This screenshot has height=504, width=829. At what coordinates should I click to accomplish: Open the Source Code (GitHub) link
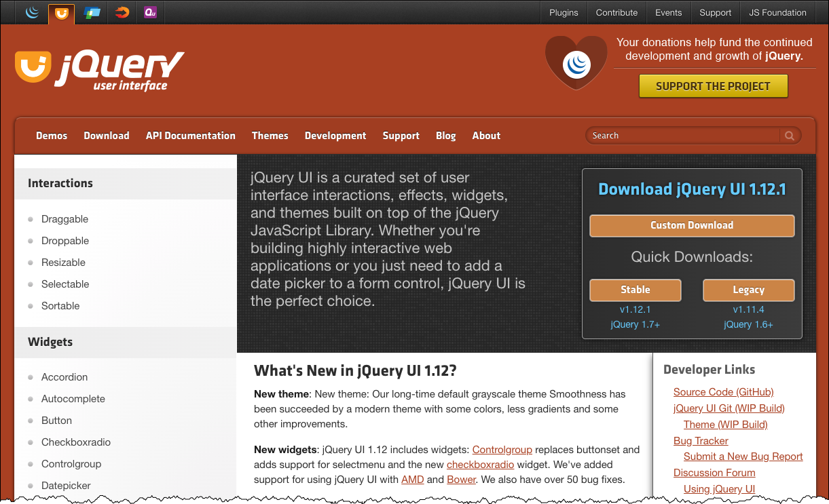click(x=724, y=392)
